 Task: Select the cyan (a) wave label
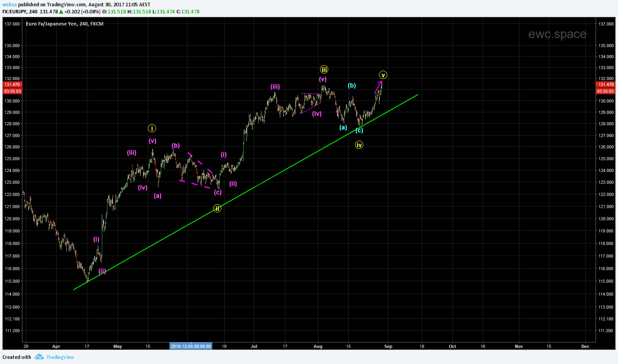[x=343, y=127]
